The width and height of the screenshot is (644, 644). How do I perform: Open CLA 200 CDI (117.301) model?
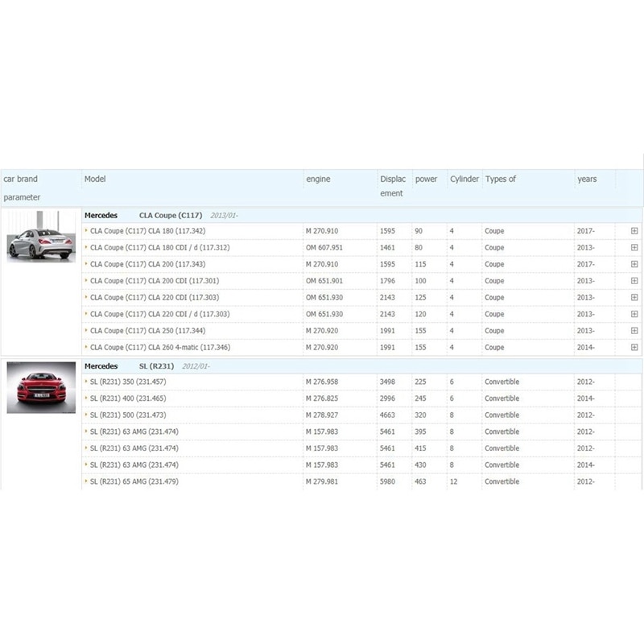155,281
